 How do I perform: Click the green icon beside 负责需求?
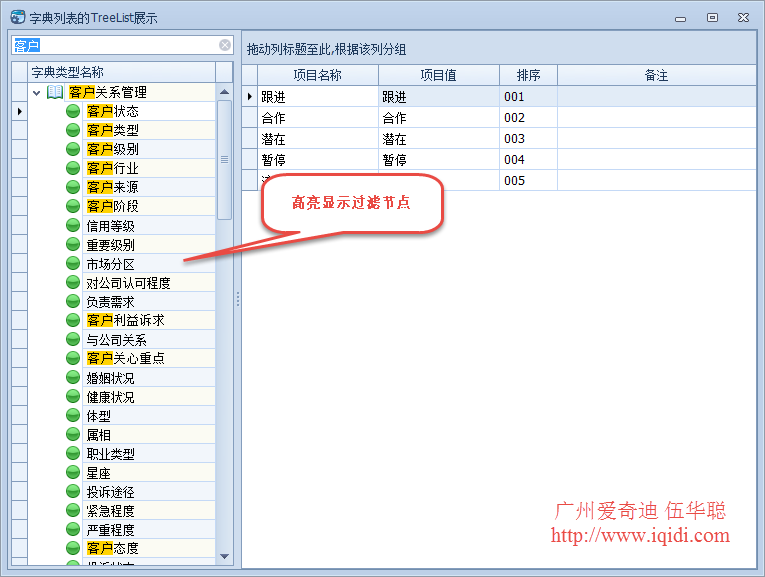point(73,301)
